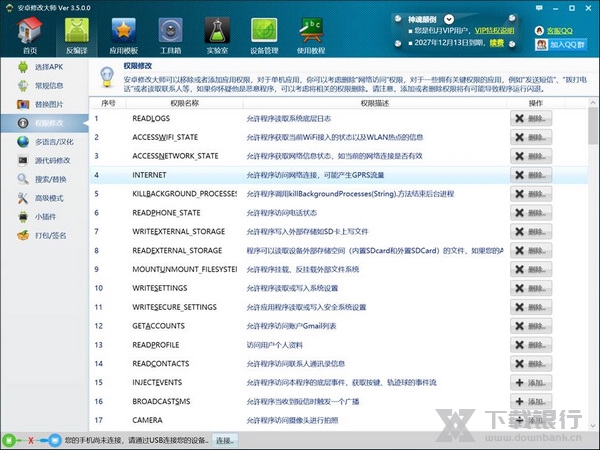Viewport: 600px width, 450px height.
Task: Click the 续费 renew link
Action: pyautogui.click(x=497, y=43)
